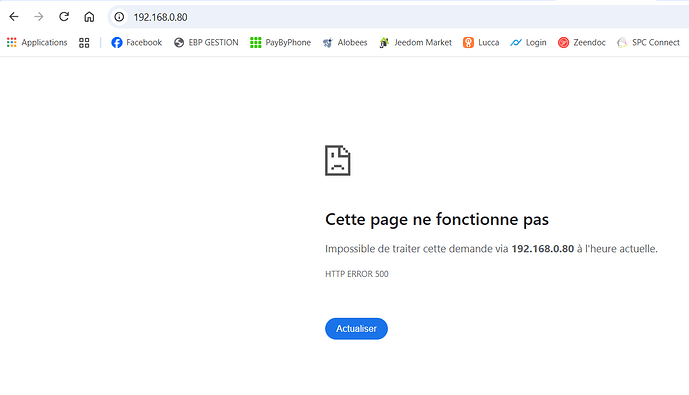This screenshot has height=395, width=689.
Task: Click the forward navigation arrow
Action: coord(39,17)
